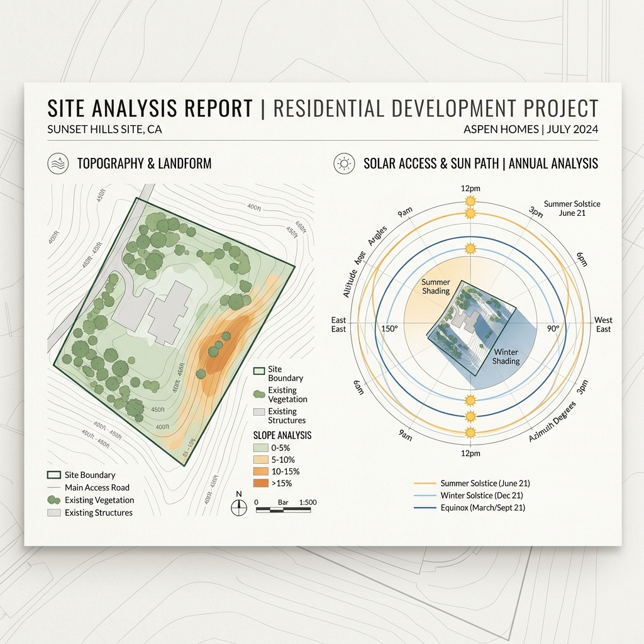Select the Site Boundary rectangle symbol above Main Access Road
The height and width of the screenshot is (644, 644).
click(54, 475)
